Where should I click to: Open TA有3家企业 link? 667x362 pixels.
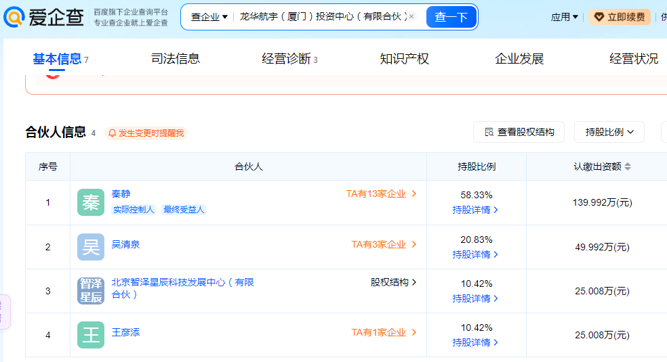384,245
